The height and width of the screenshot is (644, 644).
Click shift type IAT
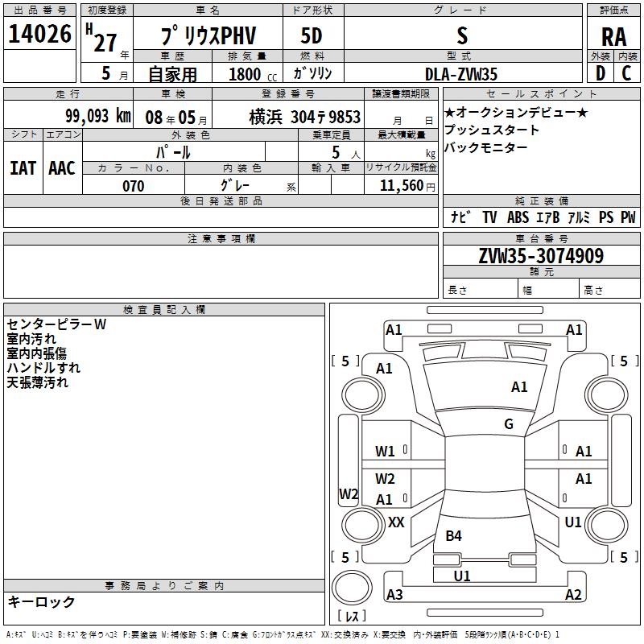23,168
